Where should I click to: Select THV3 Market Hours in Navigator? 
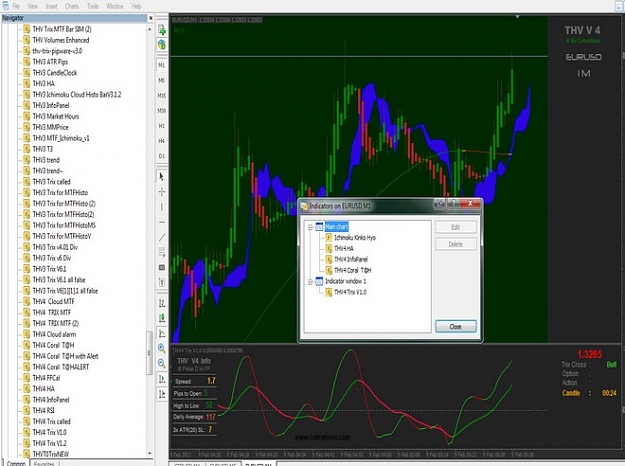tap(56, 116)
